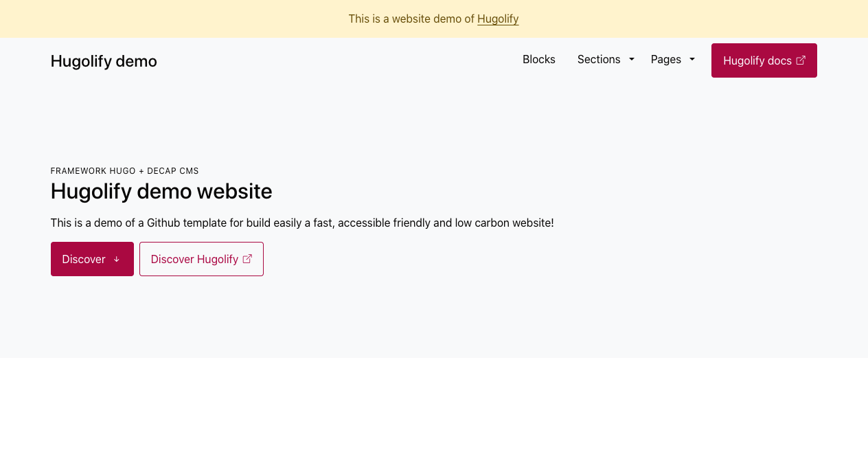This screenshot has height=461, width=868.
Task: Expand the Sections dropdown caret
Action: point(631,59)
